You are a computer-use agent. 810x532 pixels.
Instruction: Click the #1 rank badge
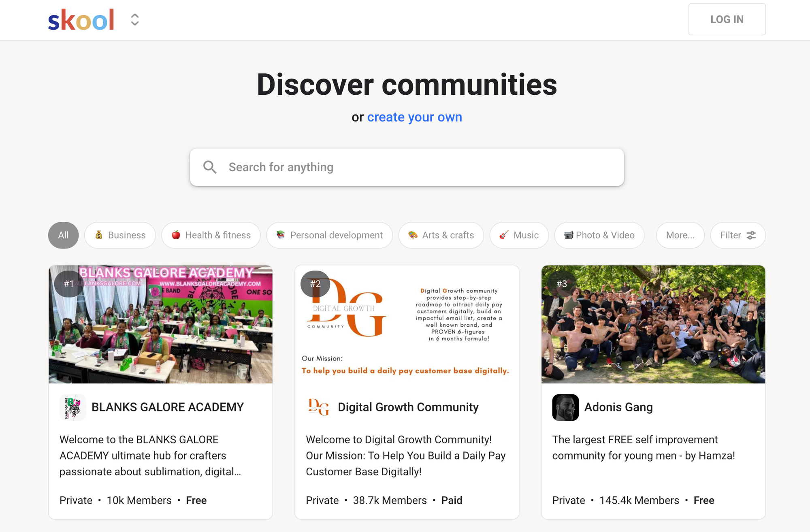pos(69,284)
